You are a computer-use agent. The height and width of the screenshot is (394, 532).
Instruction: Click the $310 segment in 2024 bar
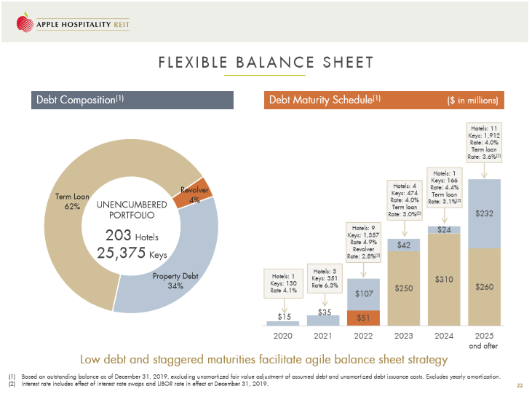[444, 280]
